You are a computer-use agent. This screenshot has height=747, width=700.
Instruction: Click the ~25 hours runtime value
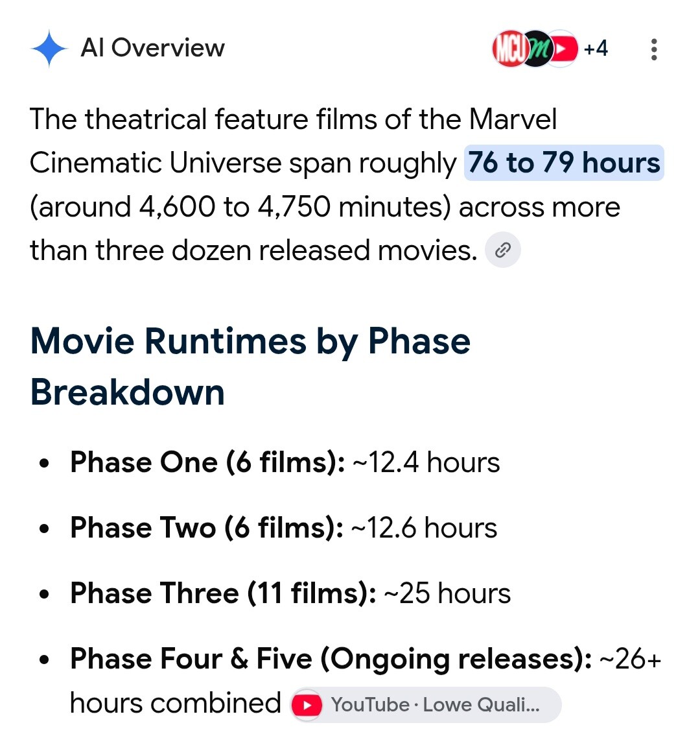[x=447, y=593]
